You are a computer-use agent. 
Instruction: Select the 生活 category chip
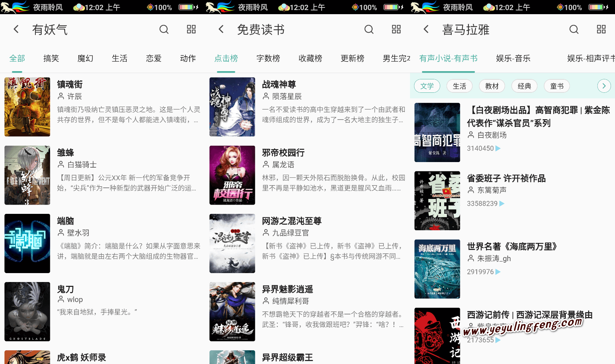click(460, 86)
